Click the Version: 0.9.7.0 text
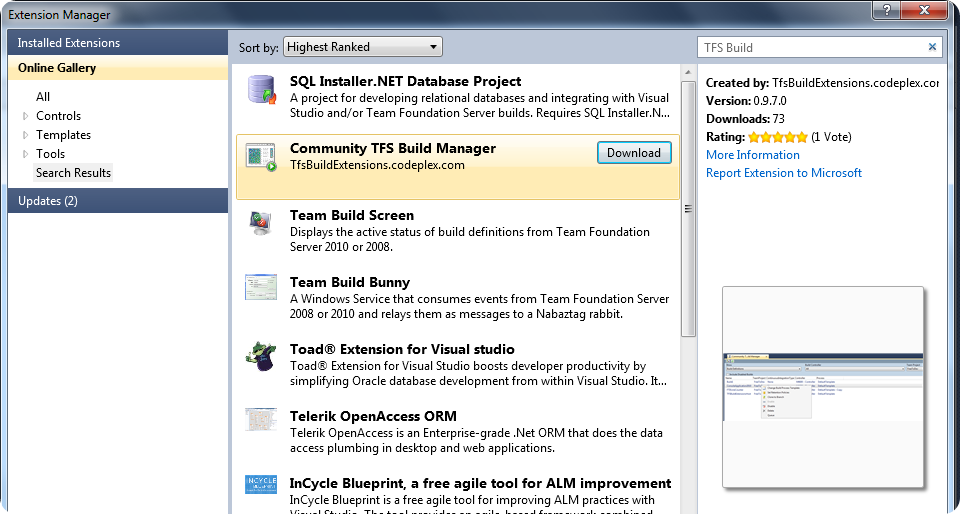The width and height of the screenshot is (960, 514). click(746, 101)
